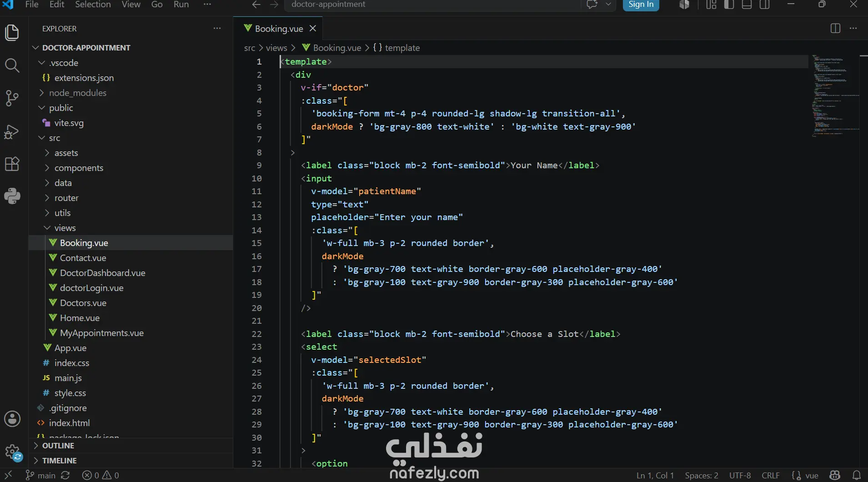Expand the OUTLINE section
Screen dimensions: 868x482
point(131,446)
